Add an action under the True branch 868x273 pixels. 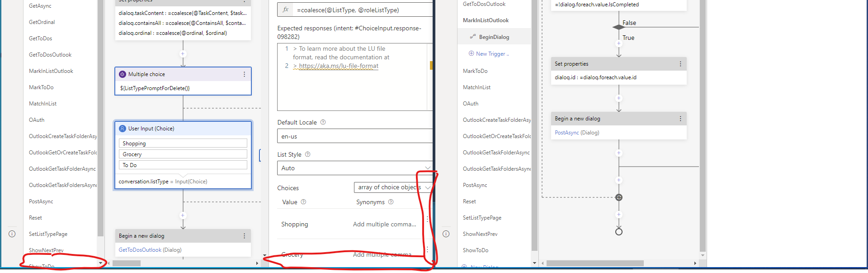click(x=618, y=44)
